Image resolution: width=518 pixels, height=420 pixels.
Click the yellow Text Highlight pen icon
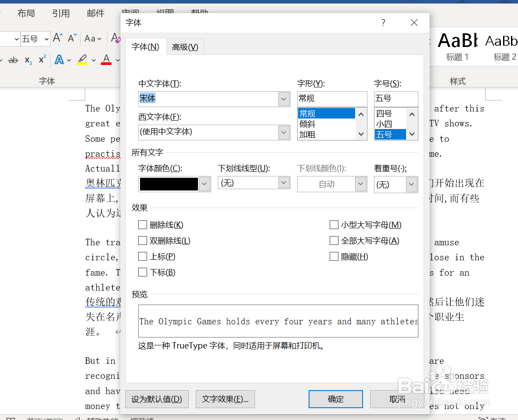click(82, 60)
